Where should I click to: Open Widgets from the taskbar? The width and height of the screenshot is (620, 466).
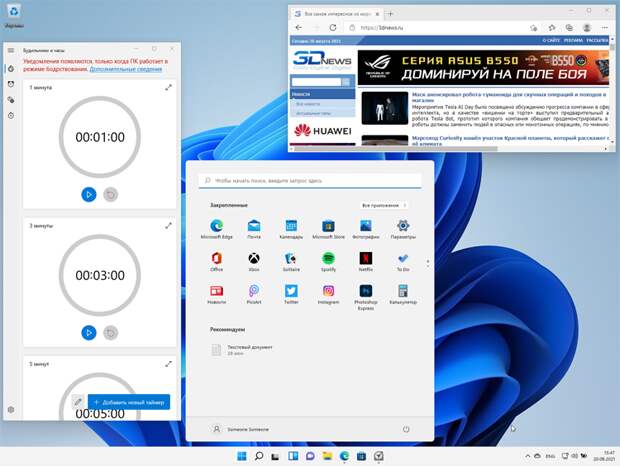click(293, 456)
